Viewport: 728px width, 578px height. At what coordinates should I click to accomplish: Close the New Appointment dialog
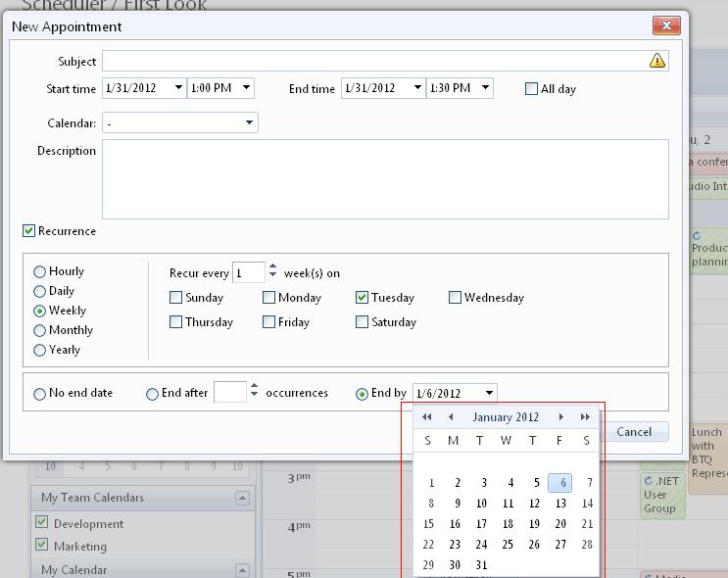pos(666,25)
